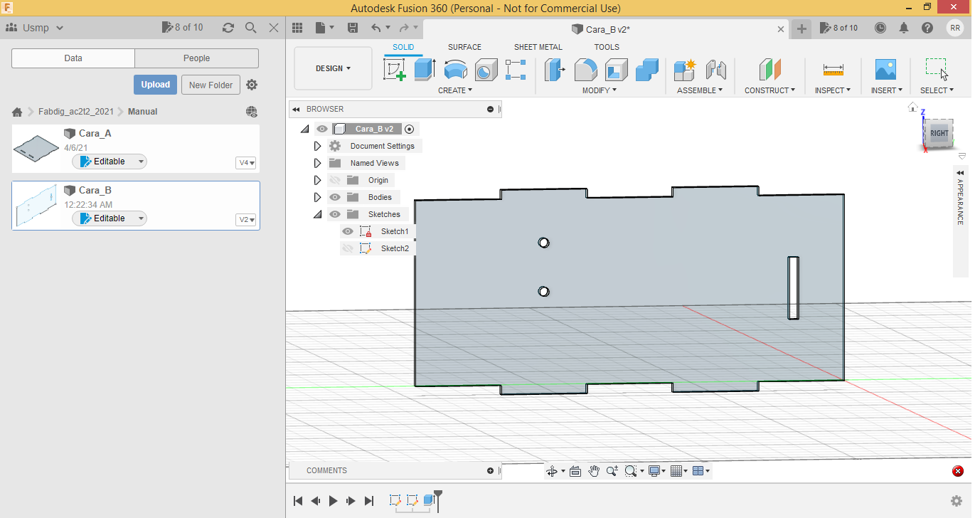The width and height of the screenshot is (980, 518).
Task: Click the window Select tool icon
Action: coord(937,70)
